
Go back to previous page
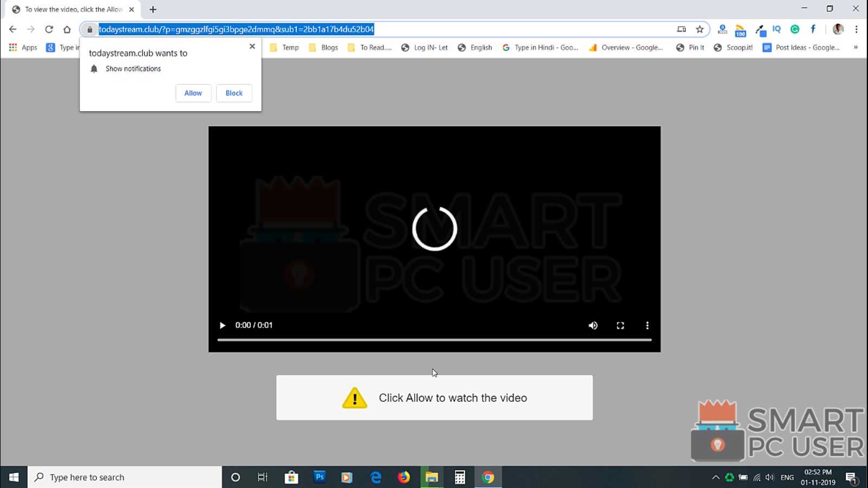(x=12, y=29)
